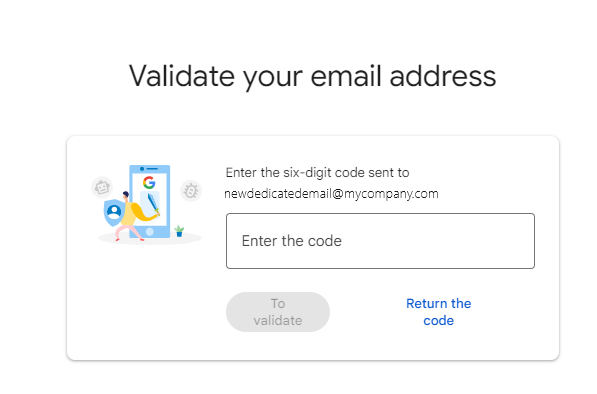The width and height of the screenshot is (597, 394).
Task: Click the gray bug icon
Action: pyautogui.click(x=191, y=191)
